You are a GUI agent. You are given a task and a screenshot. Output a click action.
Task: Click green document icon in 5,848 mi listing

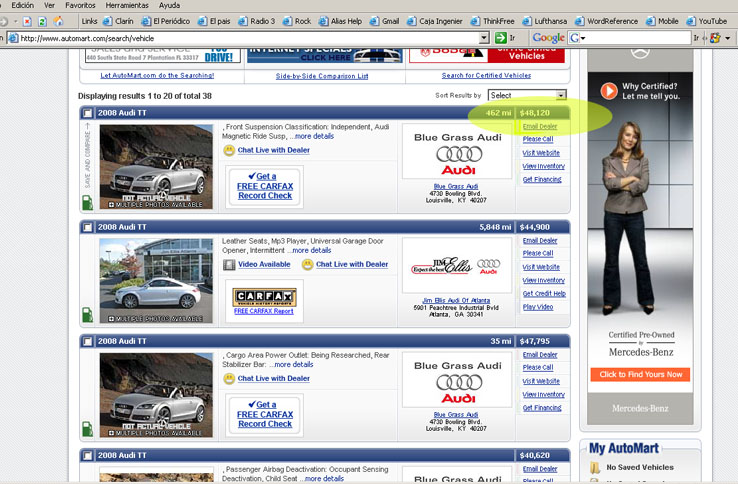click(x=88, y=315)
